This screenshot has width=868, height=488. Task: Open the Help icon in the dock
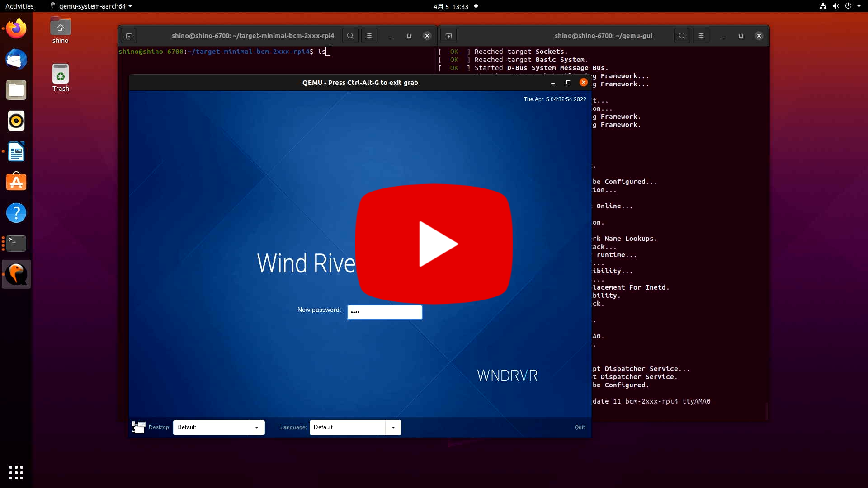pos(16,213)
